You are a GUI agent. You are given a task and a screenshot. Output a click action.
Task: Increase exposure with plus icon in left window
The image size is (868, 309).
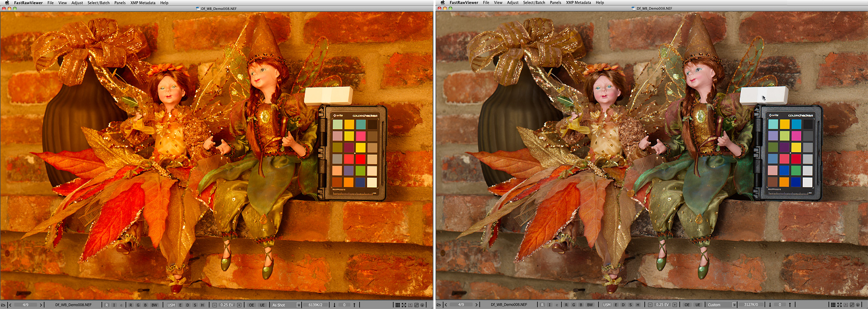(x=239, y=305)
